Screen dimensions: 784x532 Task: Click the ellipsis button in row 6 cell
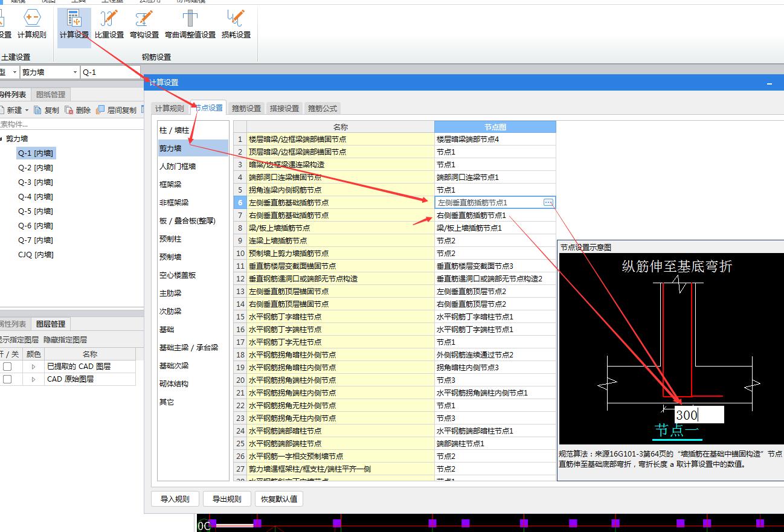pos(548,203)
